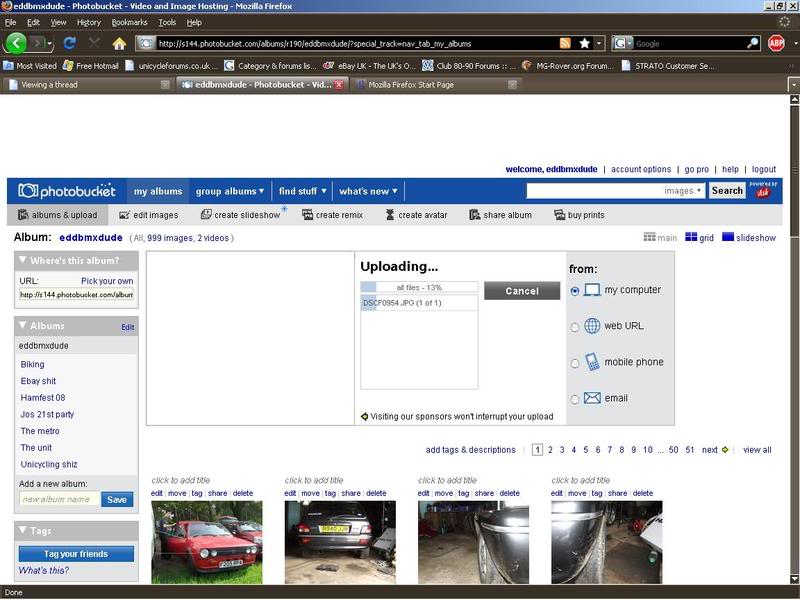Click the Search button
Screen dimensions: 800x600
pos(727,191)
